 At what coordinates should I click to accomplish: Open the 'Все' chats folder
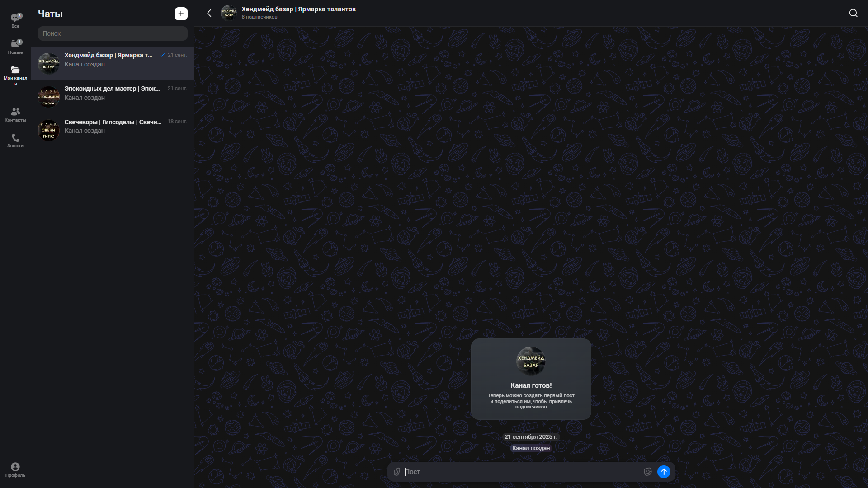15,20
